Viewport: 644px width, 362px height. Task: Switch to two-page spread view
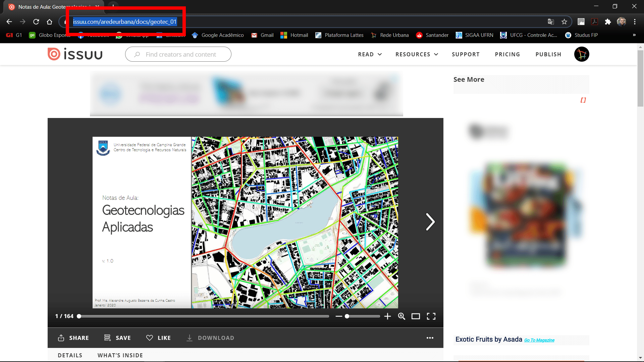(416, 316)
